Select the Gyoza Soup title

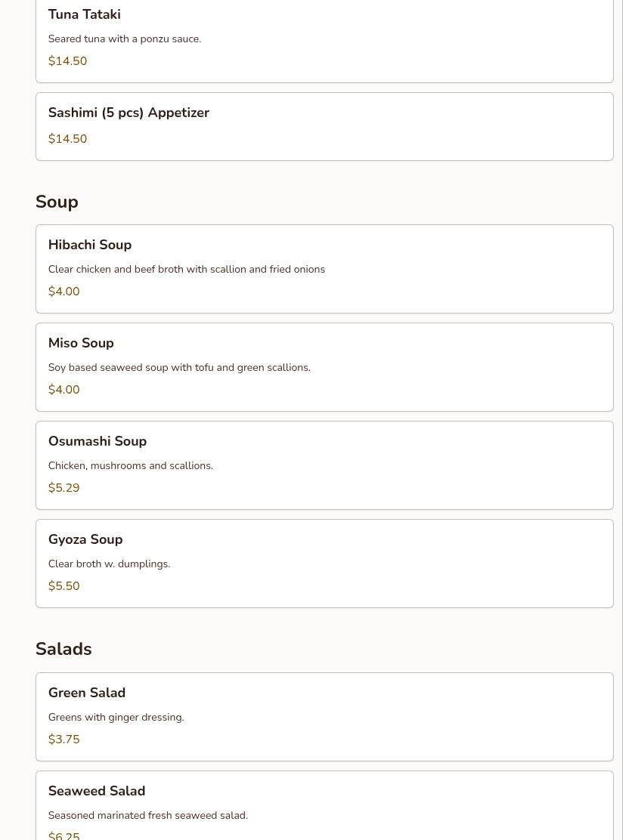85,539
